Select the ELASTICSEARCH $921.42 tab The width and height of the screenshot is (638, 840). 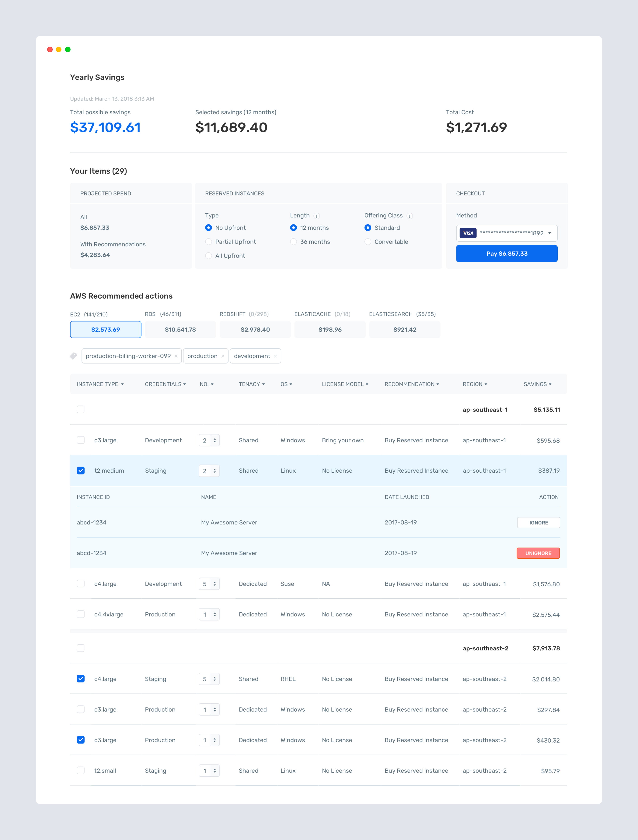(x=405, y=329)
